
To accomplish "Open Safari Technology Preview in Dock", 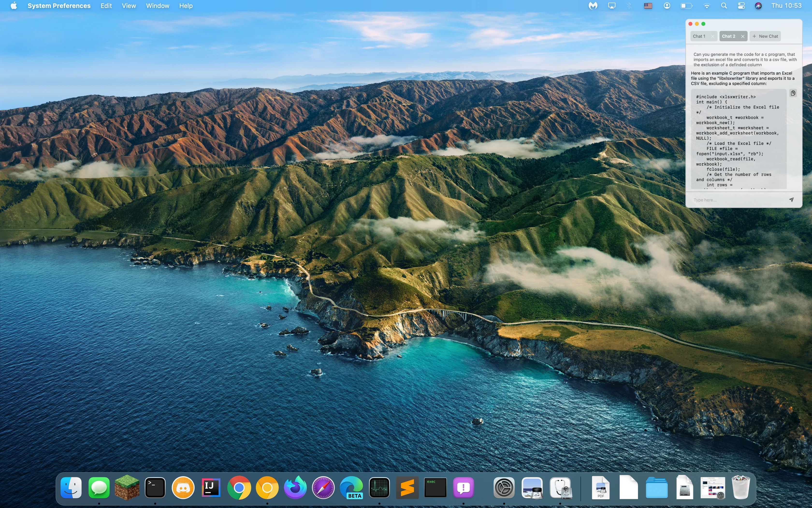I will (323, 487).
